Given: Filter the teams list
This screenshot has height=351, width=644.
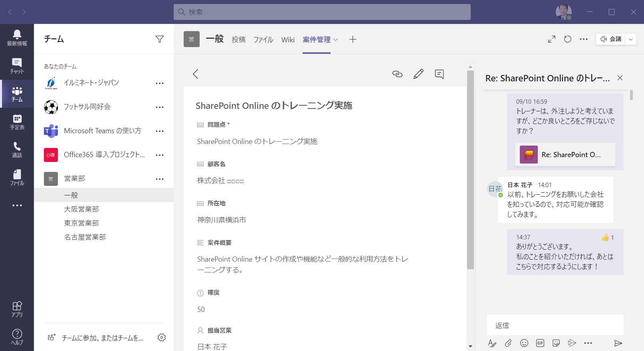Looking at the screenshot, I should (x=160, y=39).
